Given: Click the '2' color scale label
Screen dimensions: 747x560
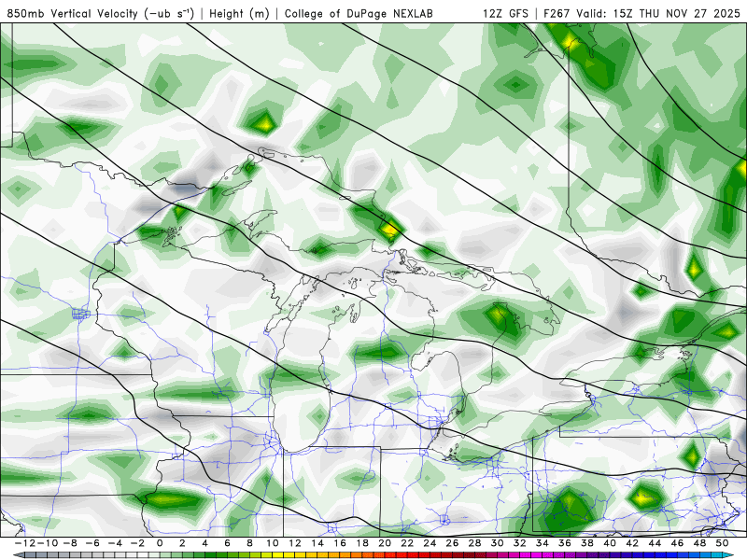Looking at the screenshot, I should pyautogui.click(x=182, y=543).
